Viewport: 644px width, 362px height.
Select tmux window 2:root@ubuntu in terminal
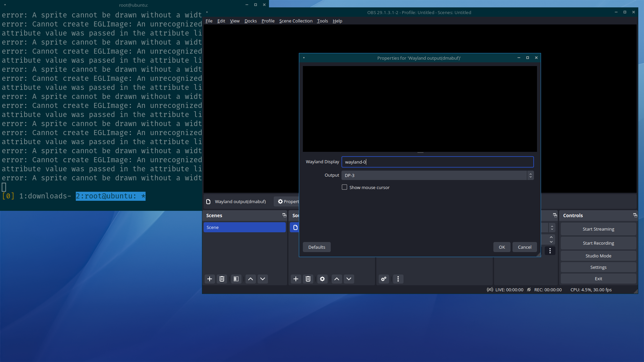[110, 196]
